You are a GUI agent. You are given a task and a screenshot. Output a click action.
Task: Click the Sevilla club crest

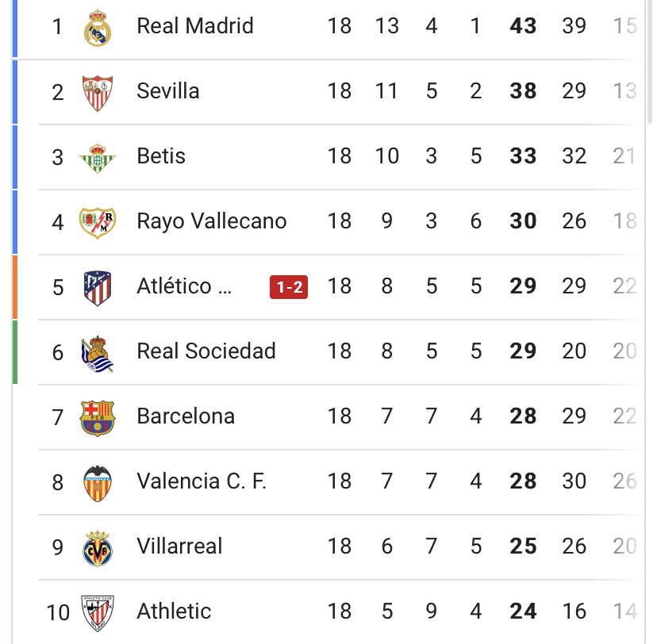point(98,92)
